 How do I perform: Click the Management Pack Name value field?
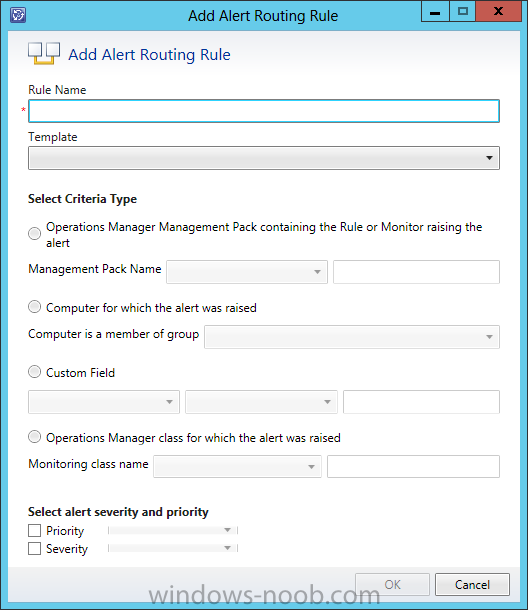[x=416, y=272]
